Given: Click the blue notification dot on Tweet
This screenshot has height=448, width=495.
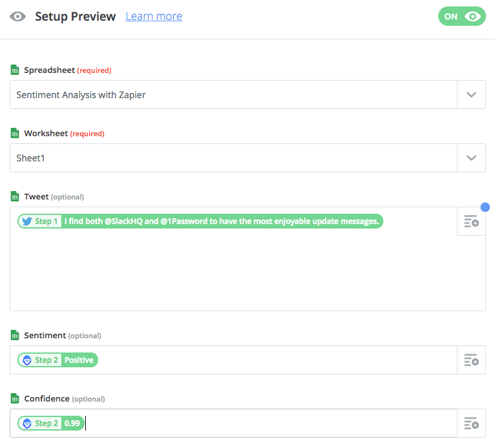Looking at the screenshot, I should point(485,207).
